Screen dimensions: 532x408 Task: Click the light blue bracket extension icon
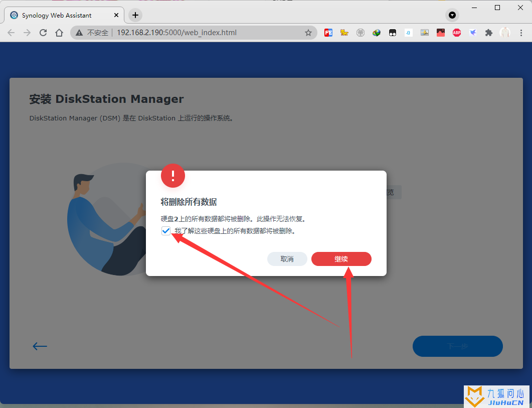[x=409, y=33]
